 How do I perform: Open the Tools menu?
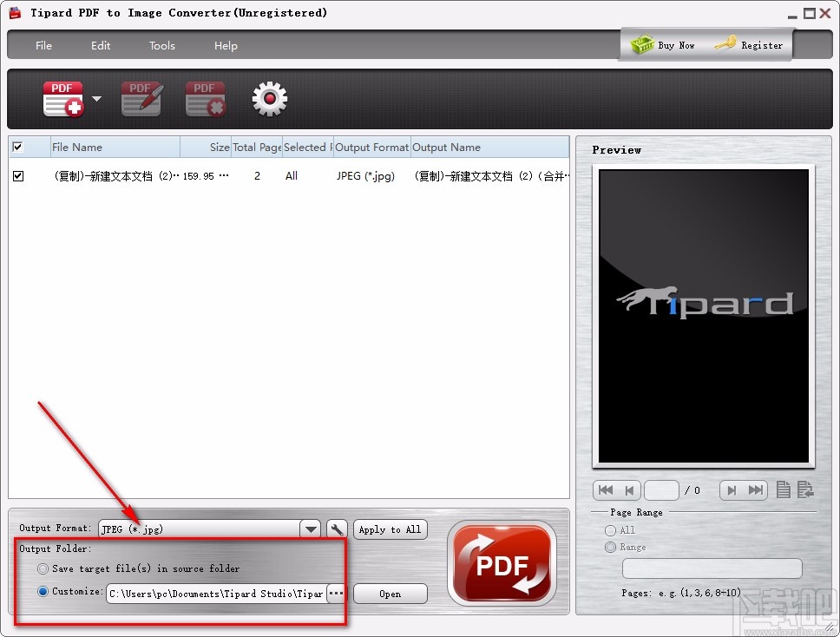(x=161, y=45)
